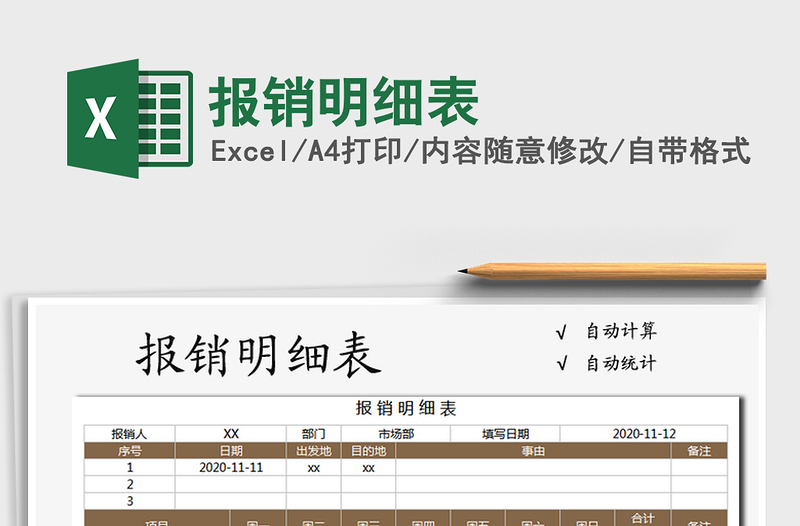Select the empty 事由 cell in row 1
The image size is (800, 526).
pos(533,467)
